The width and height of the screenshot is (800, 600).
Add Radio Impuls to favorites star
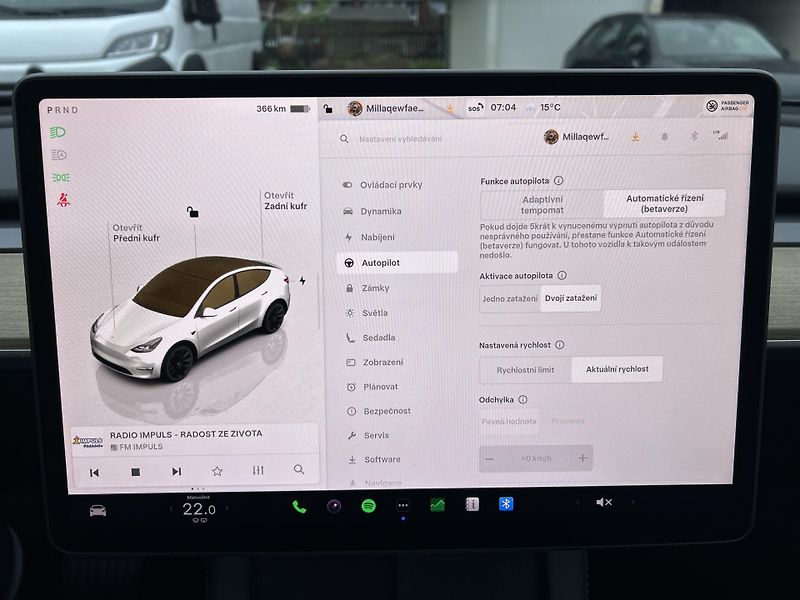[217, 471]
